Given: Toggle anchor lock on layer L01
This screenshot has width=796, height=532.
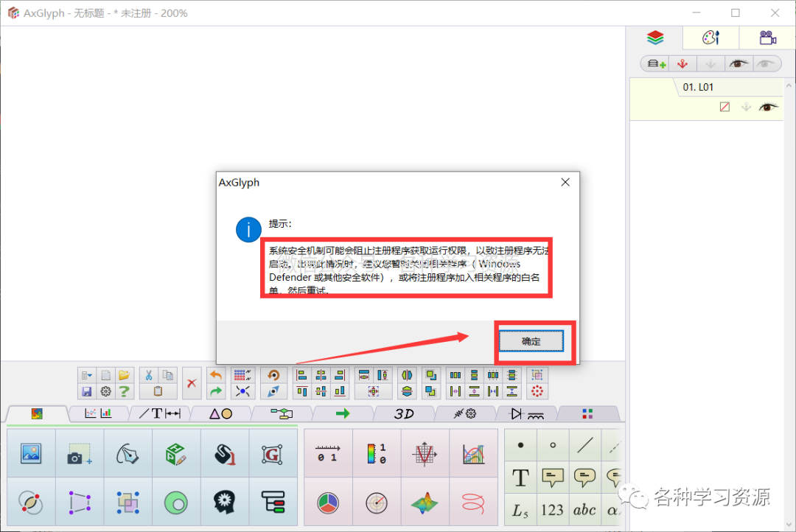Looking at the screenshot, I should 746,107.
